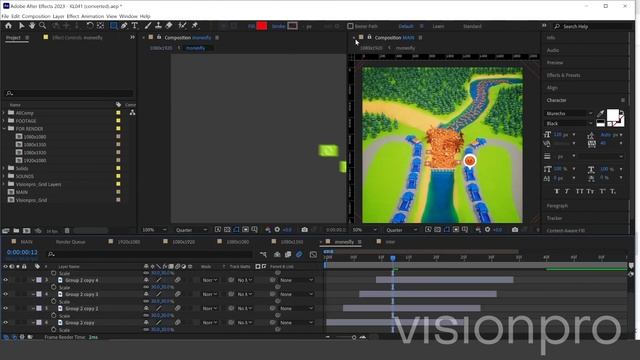Expand the SOUNDS folder
640x360 pixels.
[x=4, y=176]
